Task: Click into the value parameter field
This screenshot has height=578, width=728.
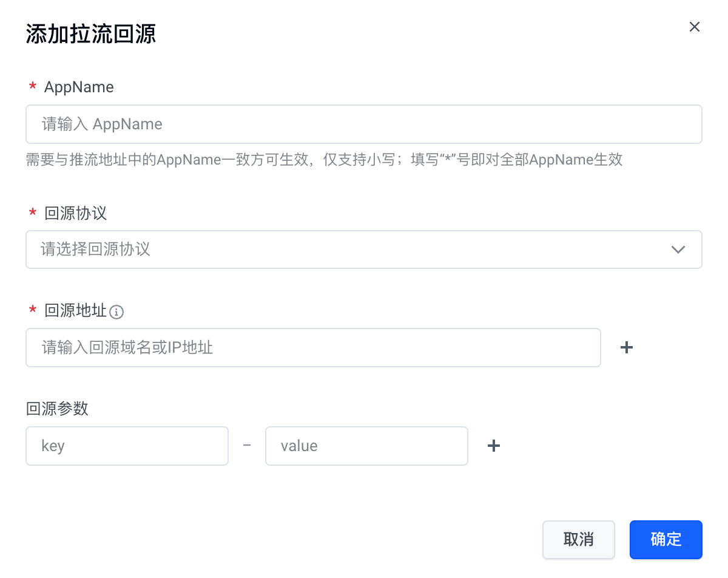Action: 366,446
